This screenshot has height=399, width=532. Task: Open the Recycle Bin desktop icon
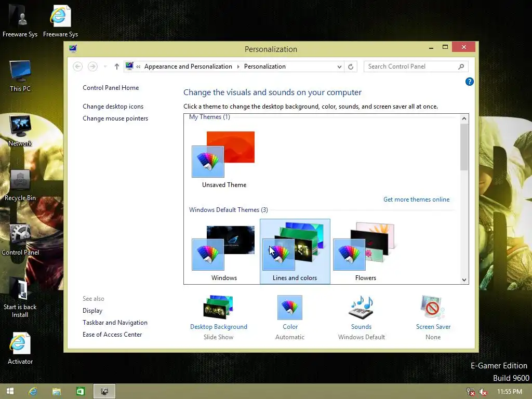[20, 185]
